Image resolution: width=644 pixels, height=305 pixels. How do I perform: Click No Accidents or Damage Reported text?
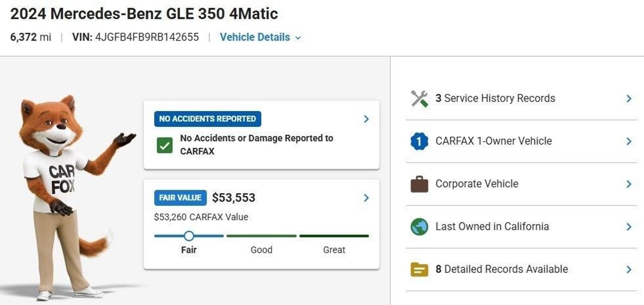(256, 145)
